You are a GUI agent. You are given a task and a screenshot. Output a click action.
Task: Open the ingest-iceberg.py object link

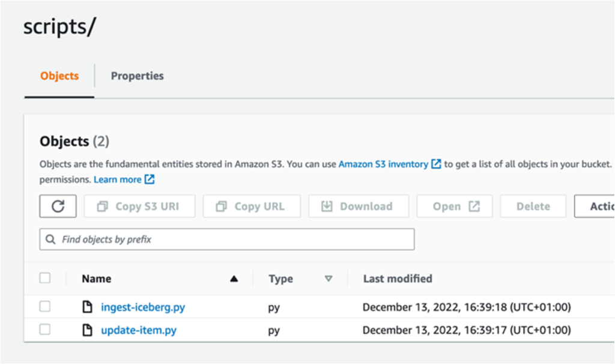pos(143,307)
